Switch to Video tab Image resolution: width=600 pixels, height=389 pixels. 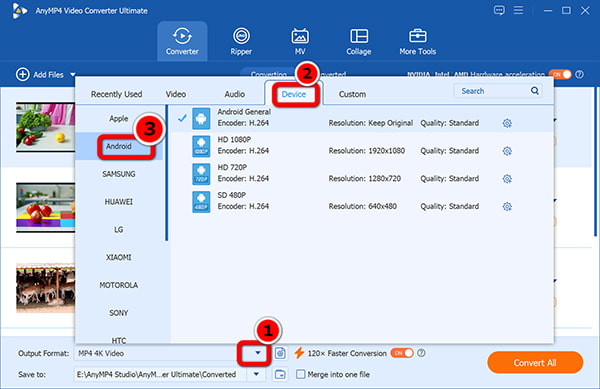click(x=176, y=94)
